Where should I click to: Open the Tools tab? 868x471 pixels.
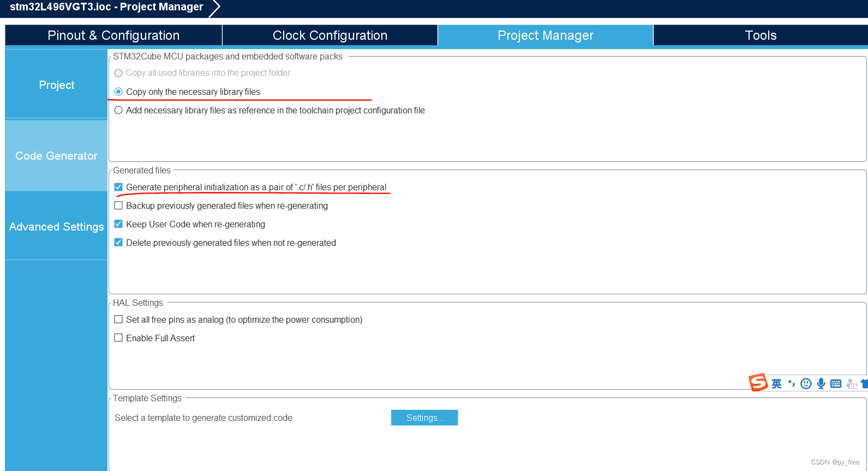coord(761,35)
